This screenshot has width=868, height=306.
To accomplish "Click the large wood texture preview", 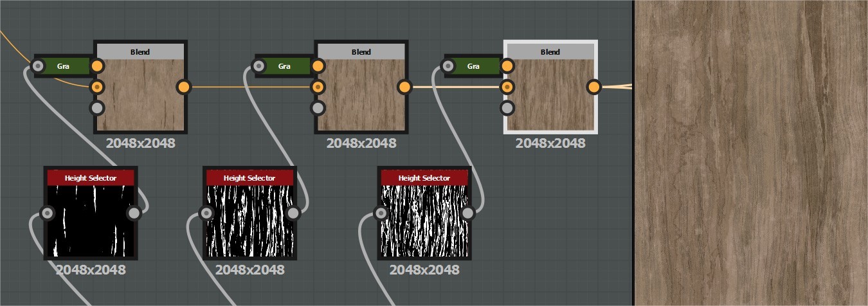I will (752, 153).
